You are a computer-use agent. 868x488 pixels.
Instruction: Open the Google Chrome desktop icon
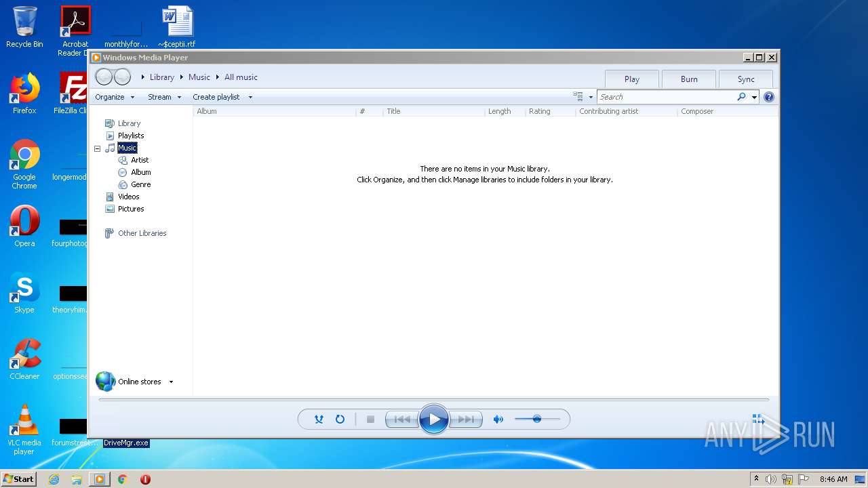click(24, 165)
